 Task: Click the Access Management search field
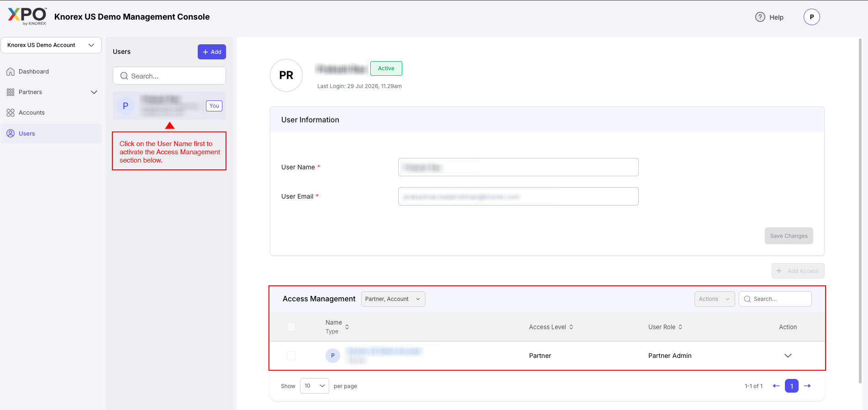[x=775, y=299]
